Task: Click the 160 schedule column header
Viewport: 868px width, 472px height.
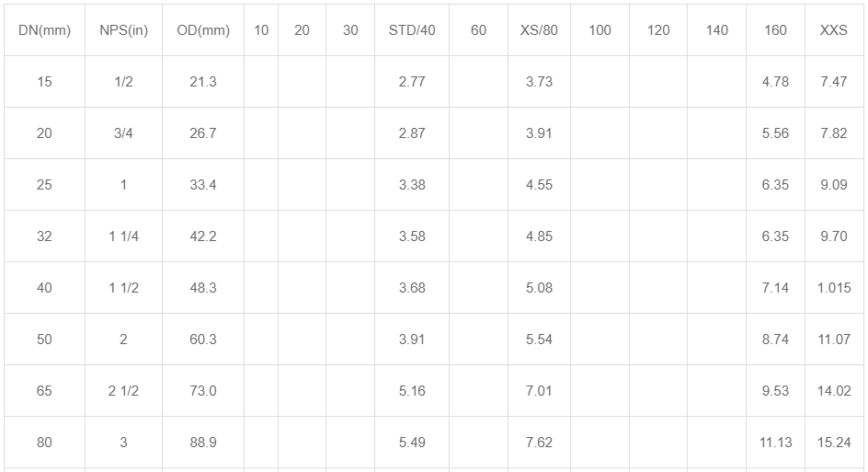Action: pyautogui.click(x=775, y=30)
